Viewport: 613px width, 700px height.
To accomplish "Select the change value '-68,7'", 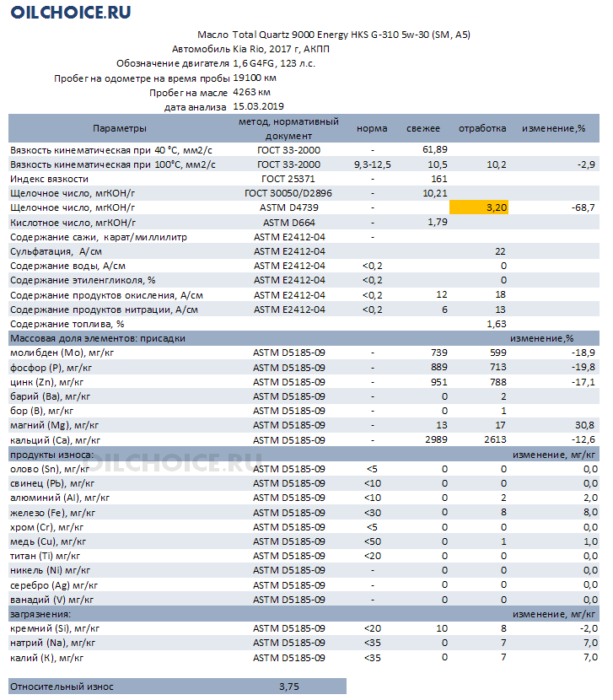I will (x=583, y=207).
